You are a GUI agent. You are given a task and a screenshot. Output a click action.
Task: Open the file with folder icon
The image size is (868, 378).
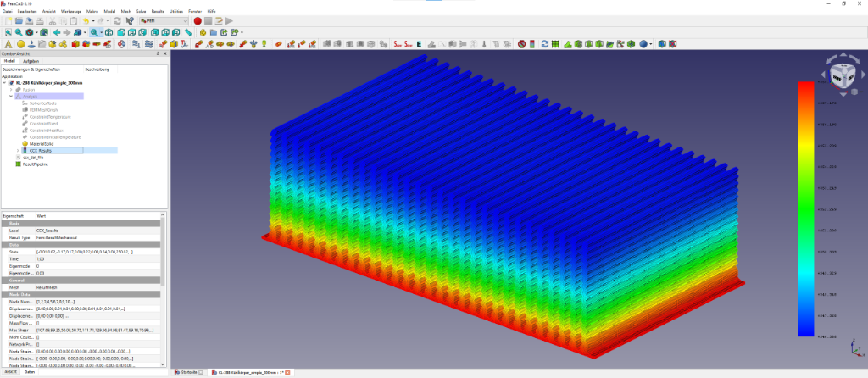tap(19, 20)
